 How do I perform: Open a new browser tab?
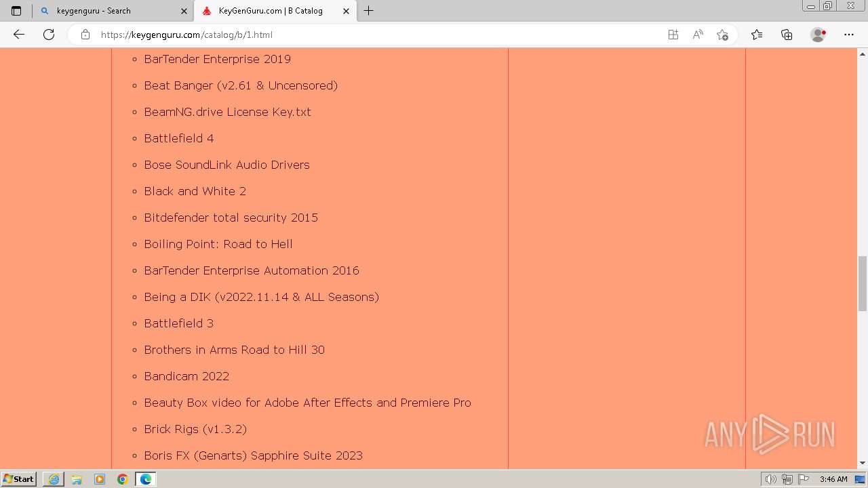(x=369, y=11)
